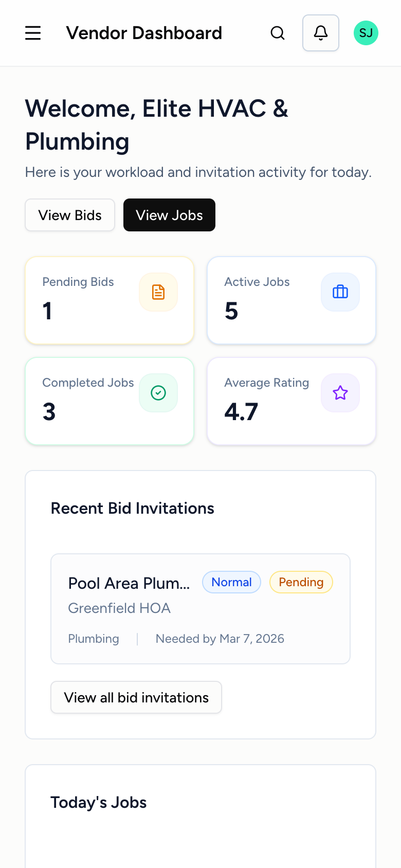Open the Today's Jobs section heading
The width and height of the screenshot is (401, 868).
click(x=98, y=802)
